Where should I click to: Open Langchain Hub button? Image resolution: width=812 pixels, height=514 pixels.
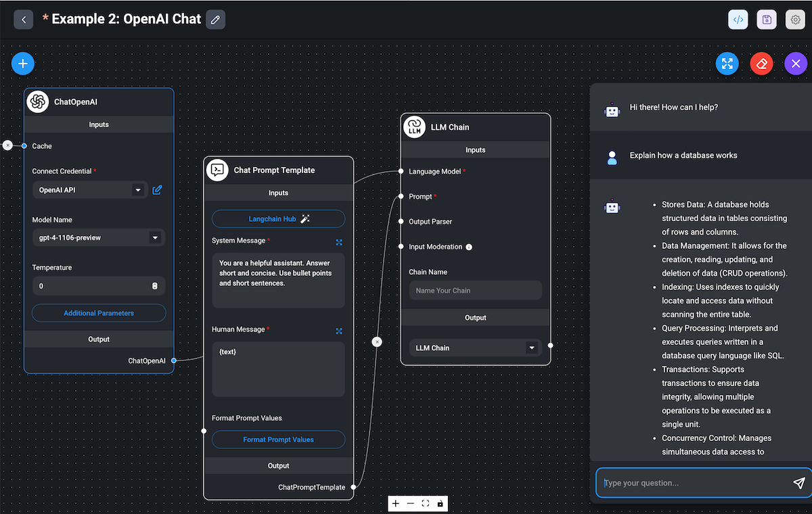[x=278, y=219]
